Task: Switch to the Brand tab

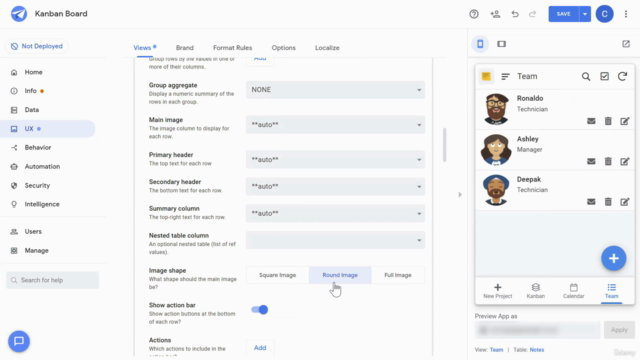Action: coord(185,48)
